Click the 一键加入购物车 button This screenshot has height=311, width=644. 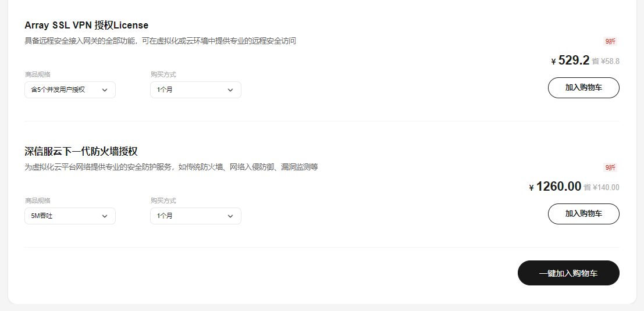(x=568, y=273)
